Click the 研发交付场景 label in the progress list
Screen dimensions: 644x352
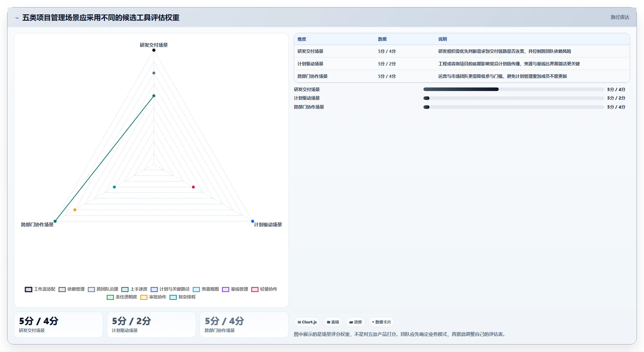[307, 90]
